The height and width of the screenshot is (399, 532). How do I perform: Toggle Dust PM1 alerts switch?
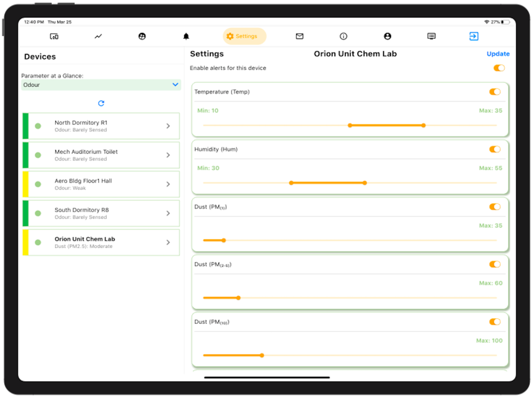495,207
